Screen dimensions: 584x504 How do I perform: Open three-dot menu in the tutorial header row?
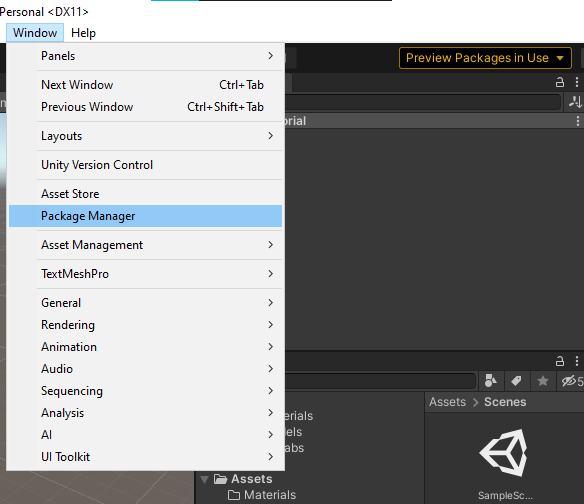point(578,121)
